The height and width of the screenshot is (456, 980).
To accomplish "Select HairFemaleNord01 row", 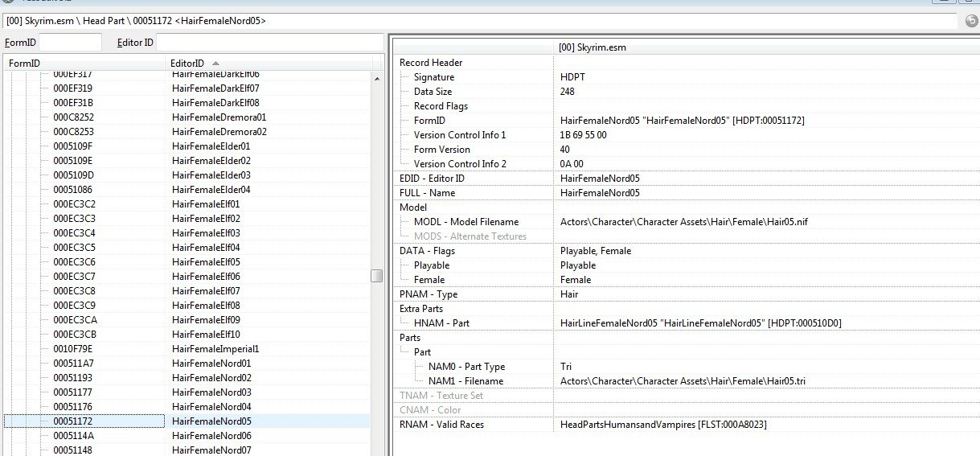I will pyautogui.click(x=187, y=364).
